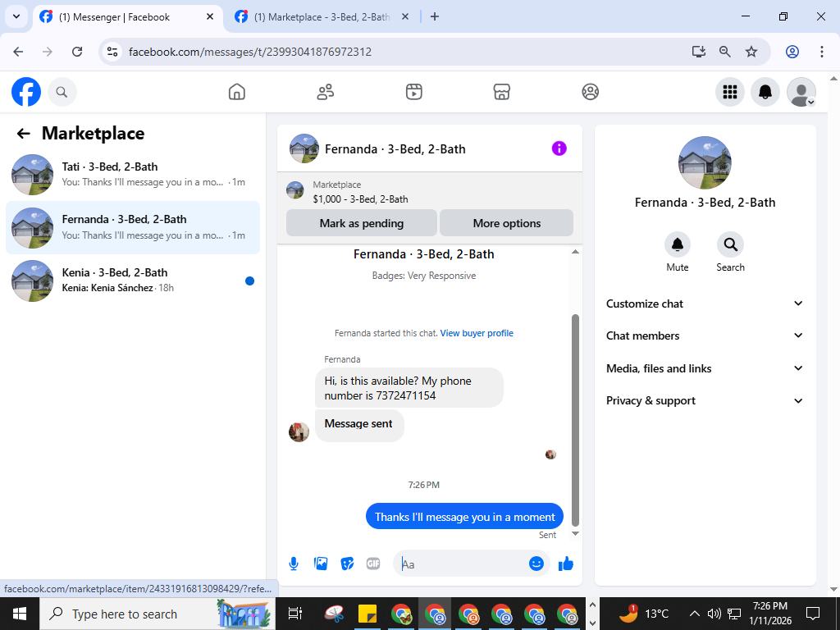Send a thumbs-up like
Screen dimensions: 840x630
(x=566, y=564)
